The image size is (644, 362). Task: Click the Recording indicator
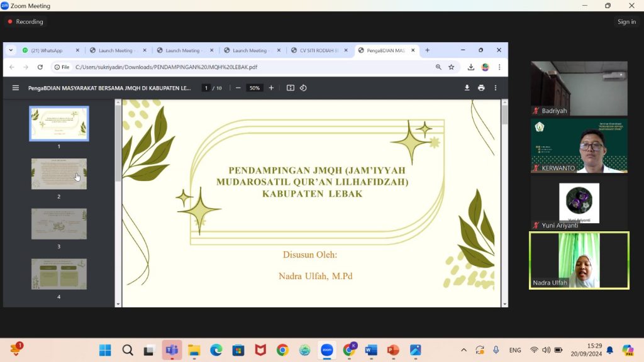point(26,22)
